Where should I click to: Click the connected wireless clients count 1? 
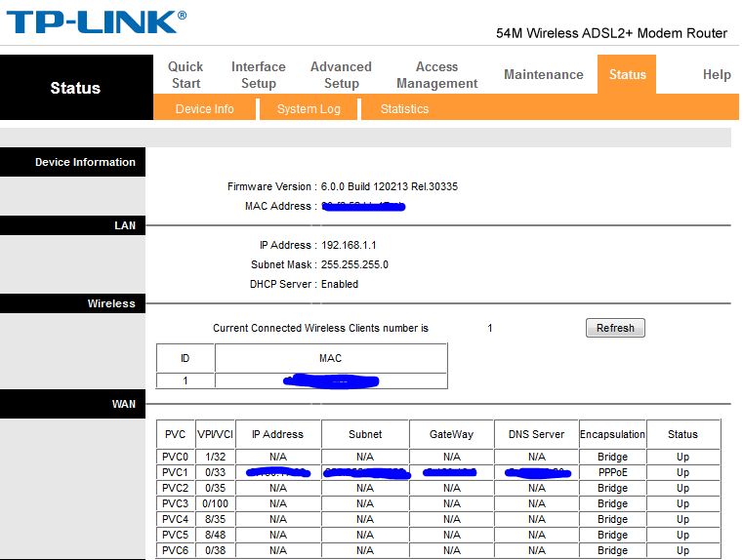pos(490,328)
